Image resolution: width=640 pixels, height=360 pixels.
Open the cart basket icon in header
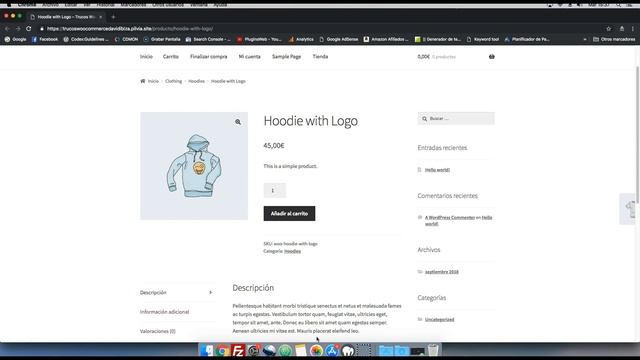(491, 57)
